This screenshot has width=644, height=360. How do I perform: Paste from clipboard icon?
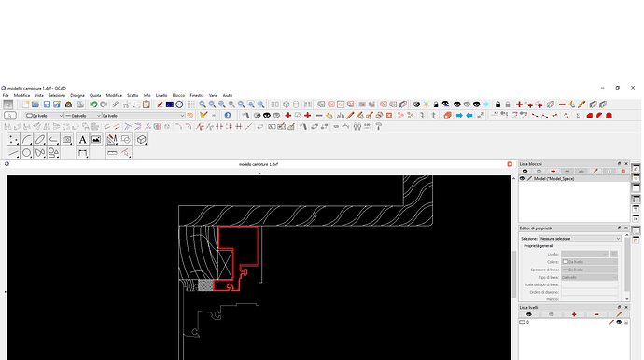pyautogui.click(x=147, y=104)
